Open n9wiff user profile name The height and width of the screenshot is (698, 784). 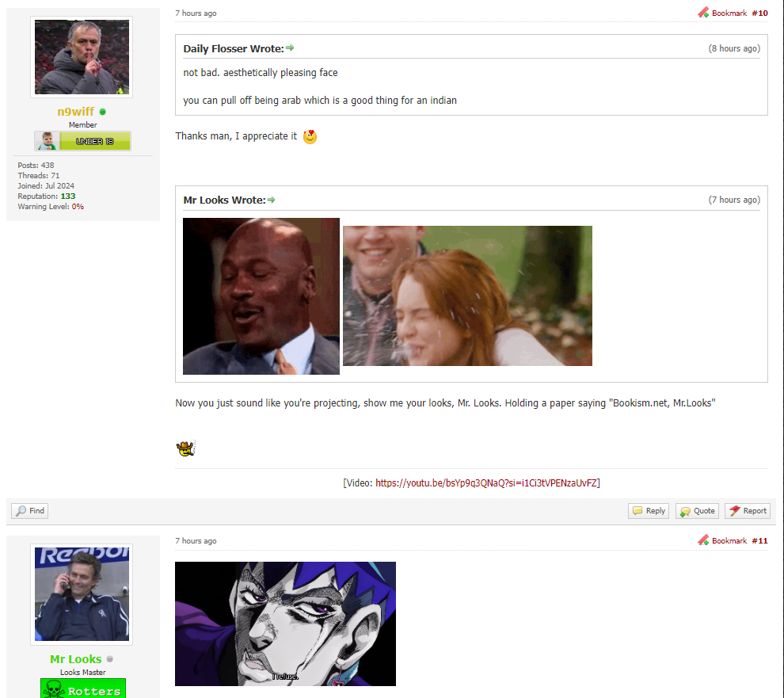pyautogui.click(x=75, y=112)
